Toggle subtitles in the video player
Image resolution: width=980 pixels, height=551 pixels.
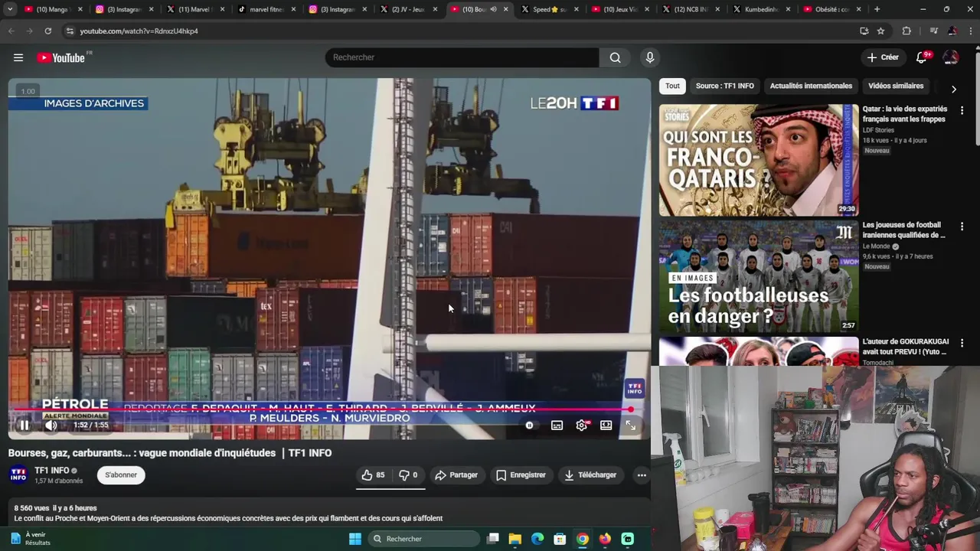[557, 425]
